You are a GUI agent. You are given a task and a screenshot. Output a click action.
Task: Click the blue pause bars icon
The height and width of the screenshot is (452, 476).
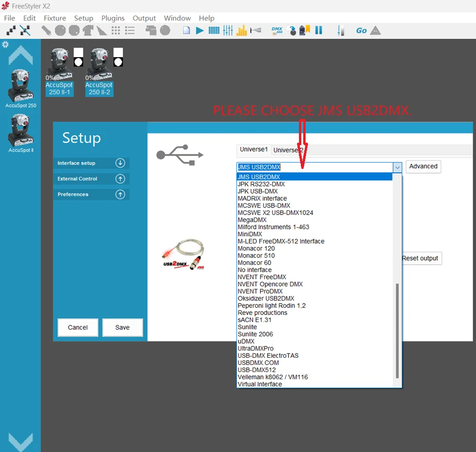click(x=318, y=30)
